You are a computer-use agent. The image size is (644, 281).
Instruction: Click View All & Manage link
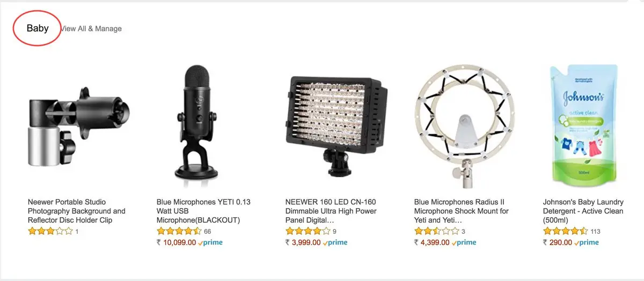[x=91, y=28]
